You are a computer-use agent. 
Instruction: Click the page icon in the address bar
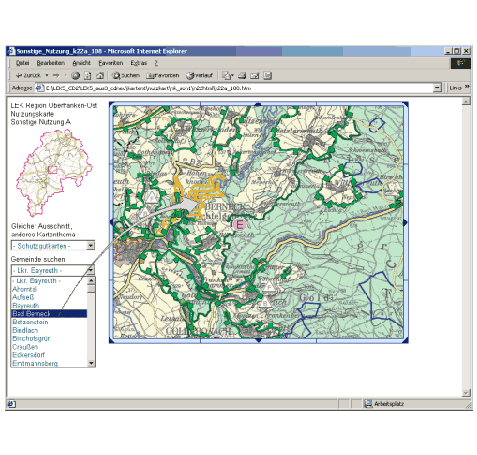(x=40, y=88)
